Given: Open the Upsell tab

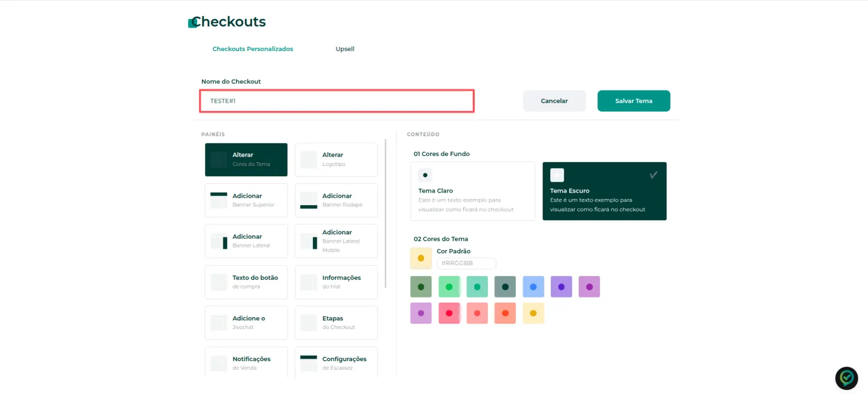Looking at the screenshot, I should [x=345, y=49].
